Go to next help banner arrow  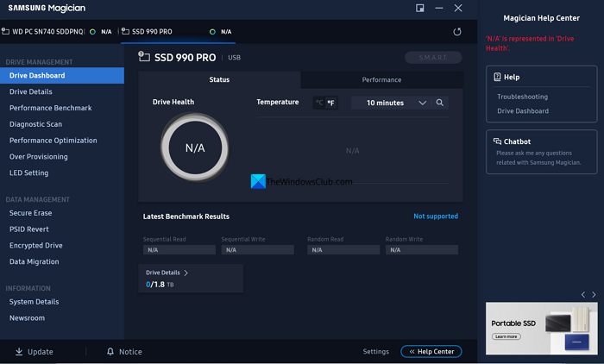pyautogui.click(x=594, y=295)
